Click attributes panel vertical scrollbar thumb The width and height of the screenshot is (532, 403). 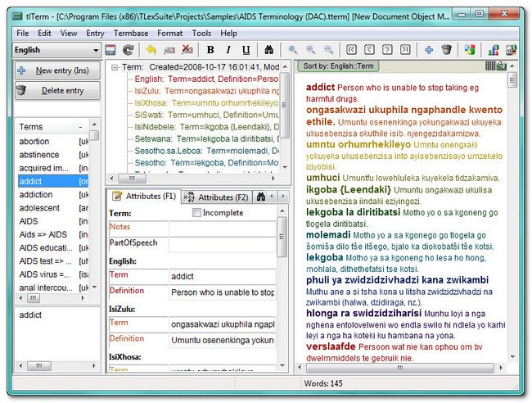[282, 237]
